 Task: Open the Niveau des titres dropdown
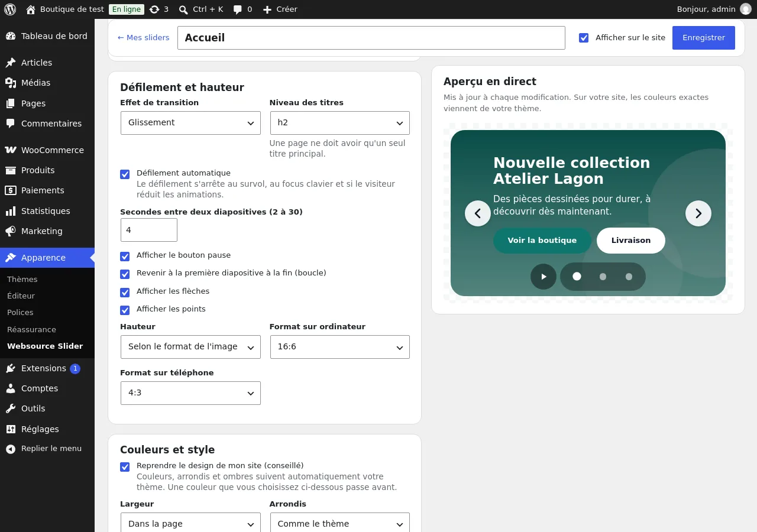coord(339,123)
